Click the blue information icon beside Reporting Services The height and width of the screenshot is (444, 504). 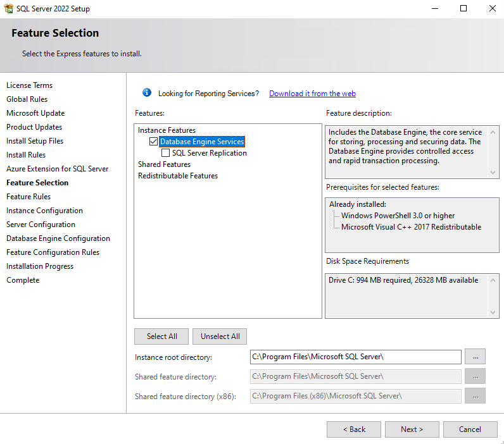point(147,92)
